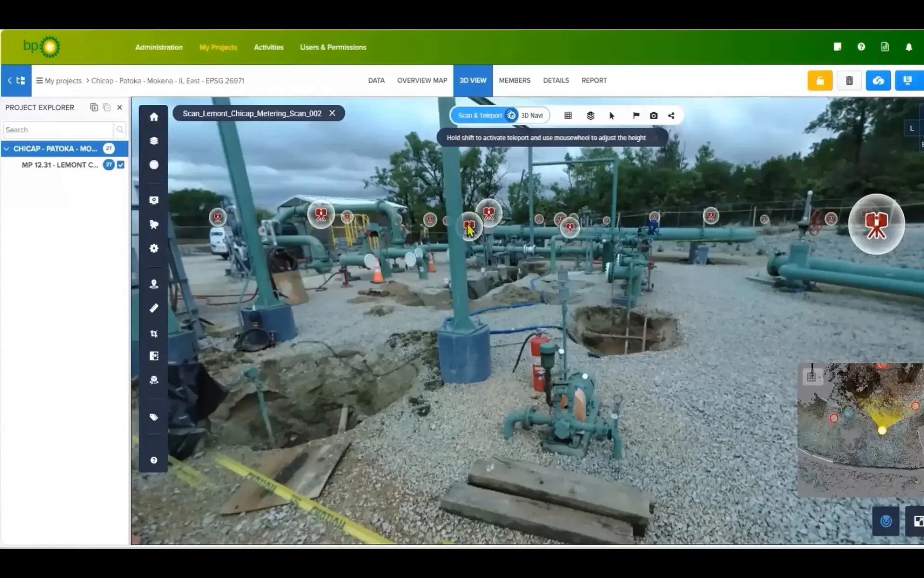Close the Scan_Lemont_Chicap_Metering_Scan_002 label
This screenshot has width=924, height=578.
pyautogui.click(x=332, y=113)
